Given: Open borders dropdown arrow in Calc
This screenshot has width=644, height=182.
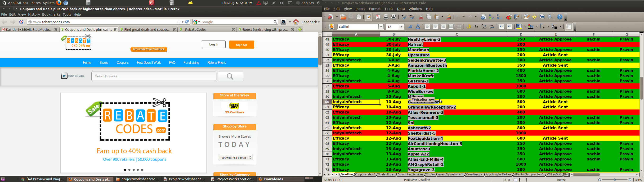Looking at the screenshot, I should point(548,27).
